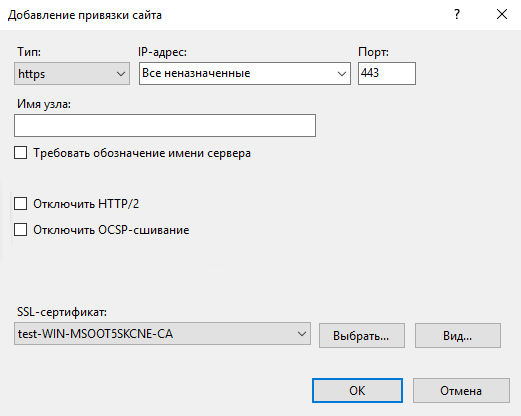Screen dimensions: 521x416
Task: Expand the IP-адрес list with its chevron arrow
Action: (x=342, y=74)
